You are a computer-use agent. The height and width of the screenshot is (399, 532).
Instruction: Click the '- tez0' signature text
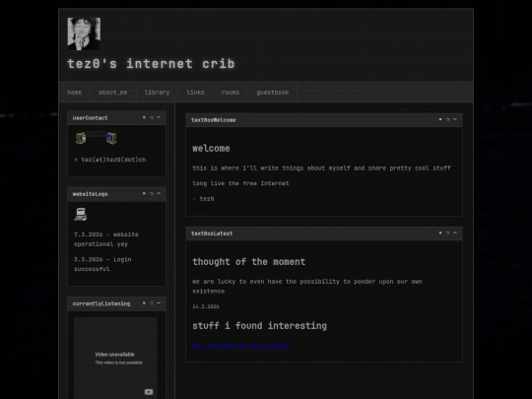tap(203, 199)
